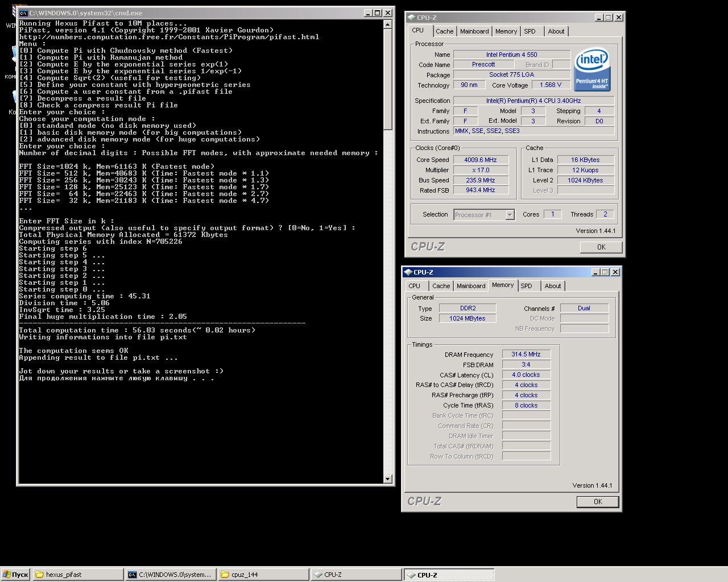Click the 1024 MBytes memory size value
The image size is (728, 582).
[468, 319]
